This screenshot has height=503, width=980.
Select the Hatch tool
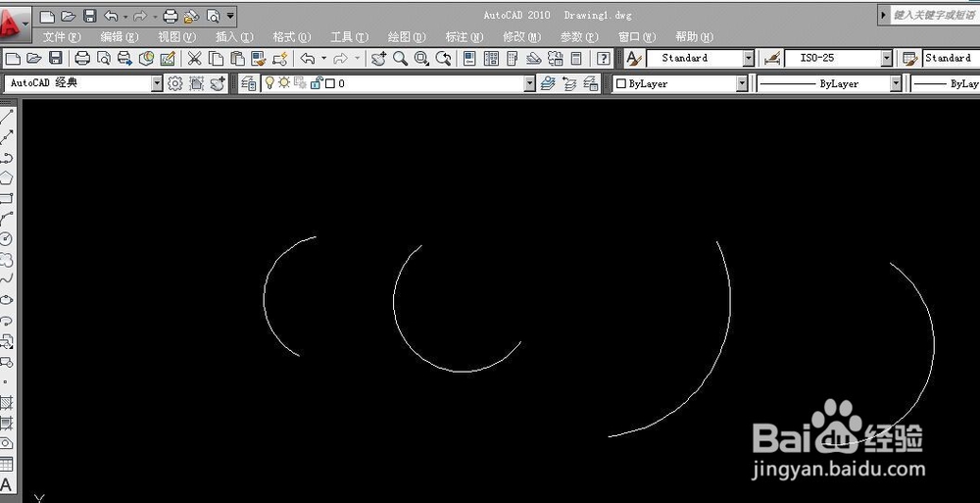pyautogui.click(x=6, y=403)
